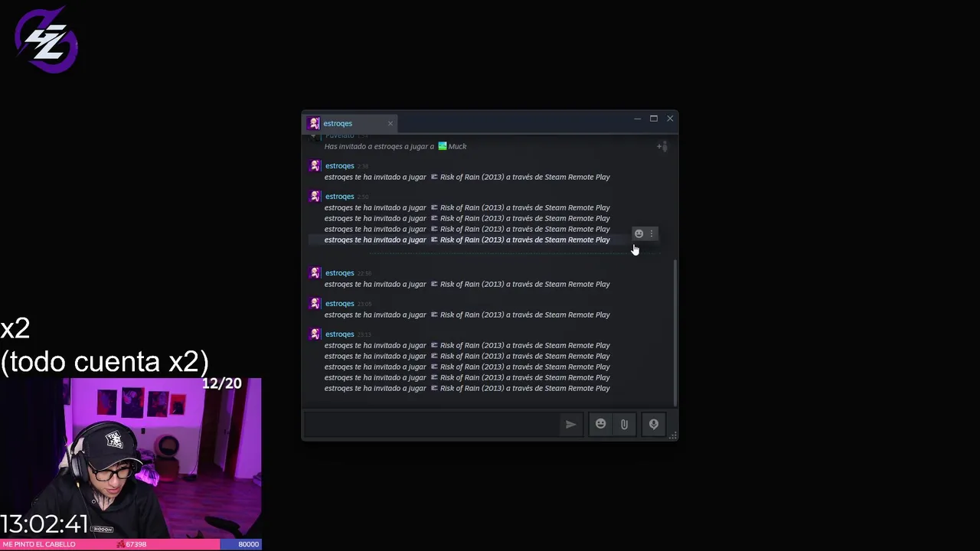Open the estroqes profile from the 23:05 username
This screenshot has width=980, height=551.
pos(339,304)
